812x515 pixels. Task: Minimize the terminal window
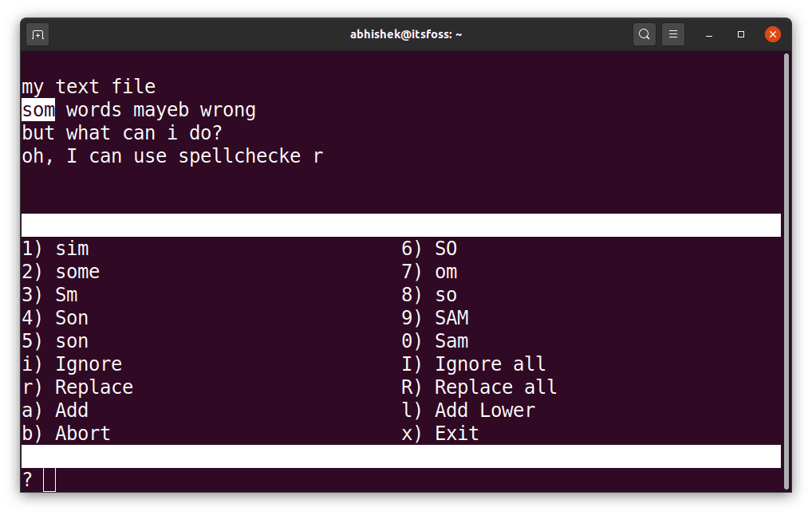pos(708,35)
